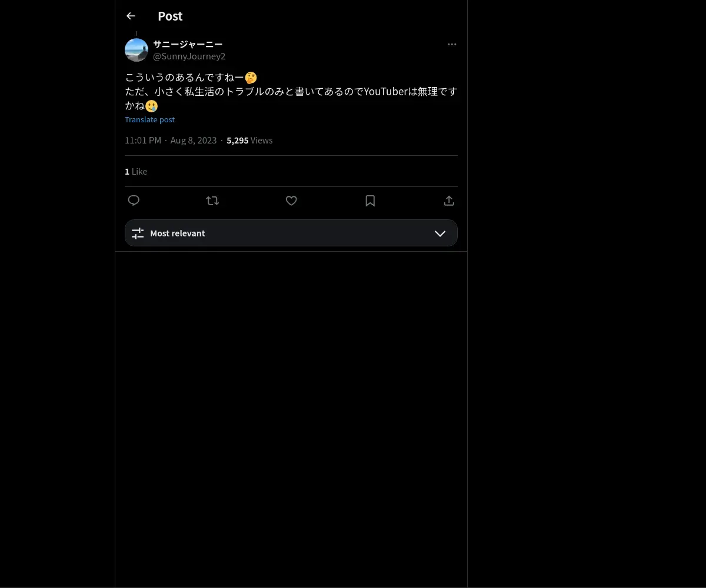The height and width of the screenshot is (588, 706).
Task: Click the 11:01 PM Aug 8, 2023 timestamp
Action: pos(171,141)
